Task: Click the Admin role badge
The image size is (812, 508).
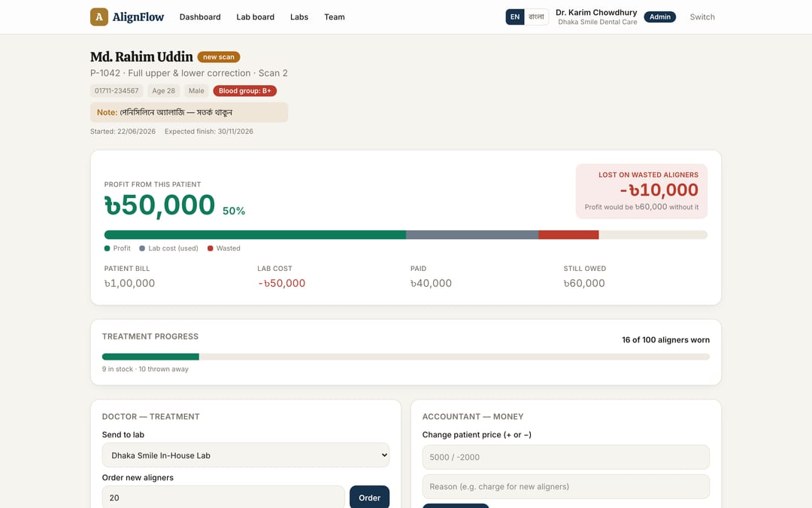Action: pos(660,17)
